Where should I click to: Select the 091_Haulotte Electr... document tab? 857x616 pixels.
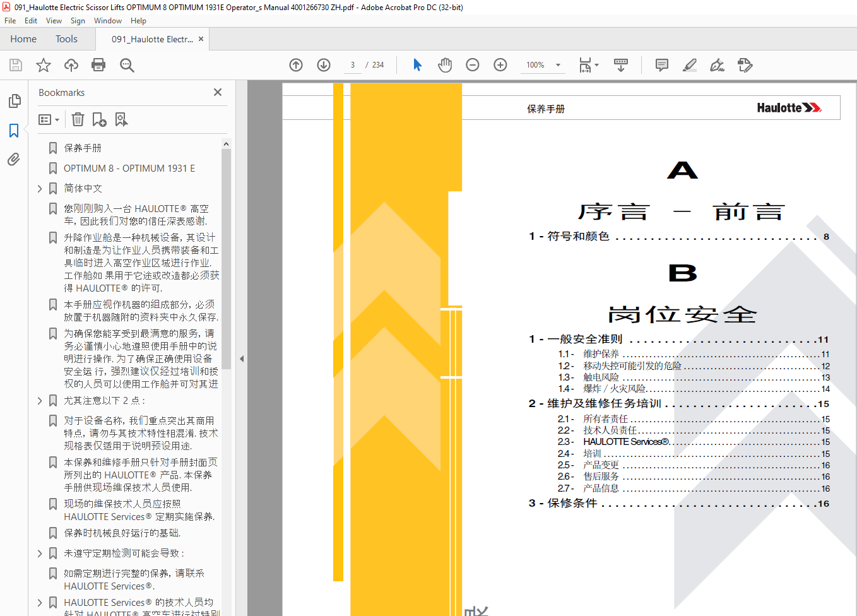[x=152, y=39]
